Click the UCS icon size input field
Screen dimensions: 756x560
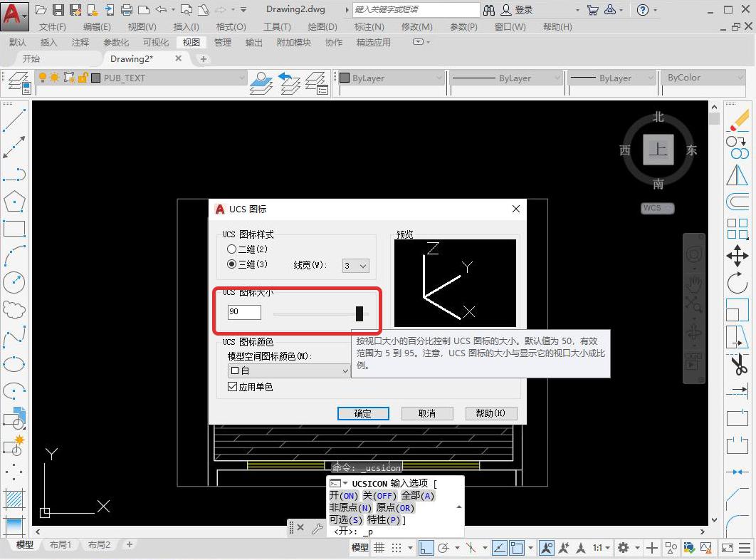click(244, 312)
